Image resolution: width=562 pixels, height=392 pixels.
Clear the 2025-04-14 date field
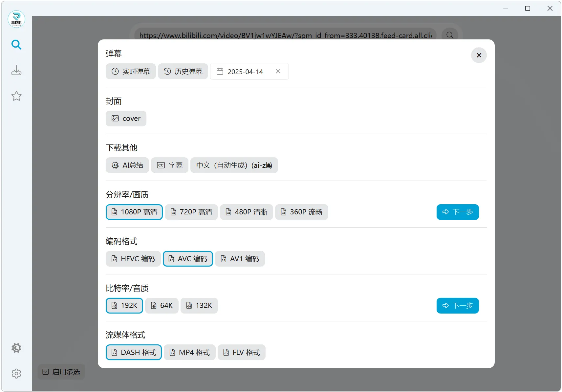click(278, 71)
